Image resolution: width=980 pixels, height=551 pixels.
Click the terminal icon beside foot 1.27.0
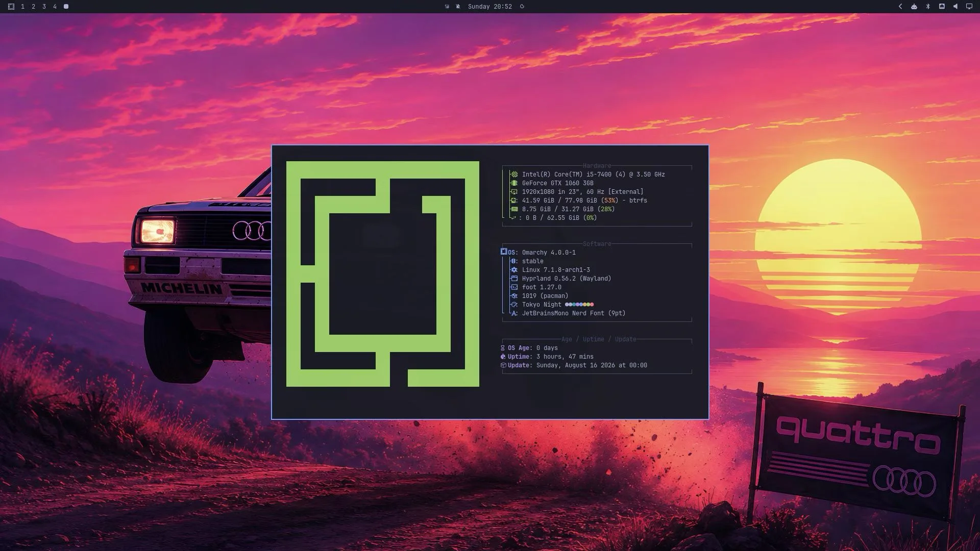pyautogui.click(x=514, y=287)
